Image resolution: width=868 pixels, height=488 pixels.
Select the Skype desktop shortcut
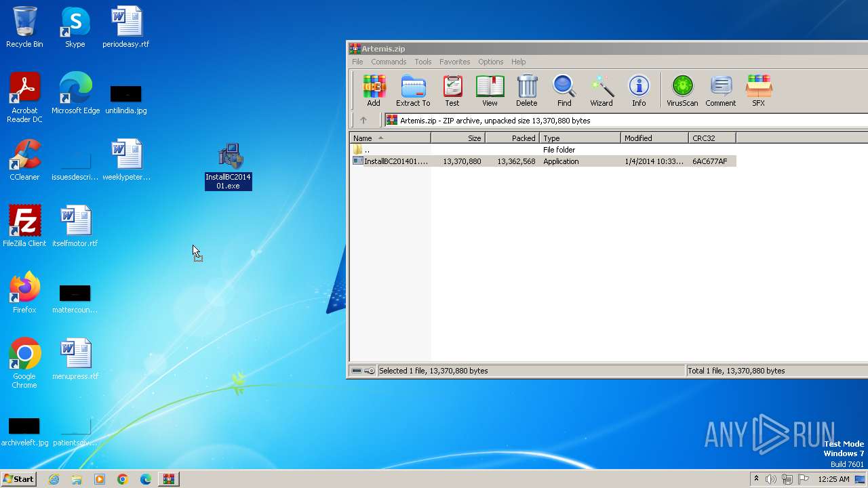(x=75, y=27)
